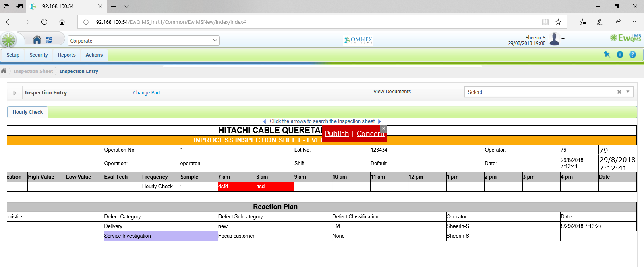Viewport: 644px width, 267px height.
Task: Clear the Select documents dropdown
Action: 619,92
